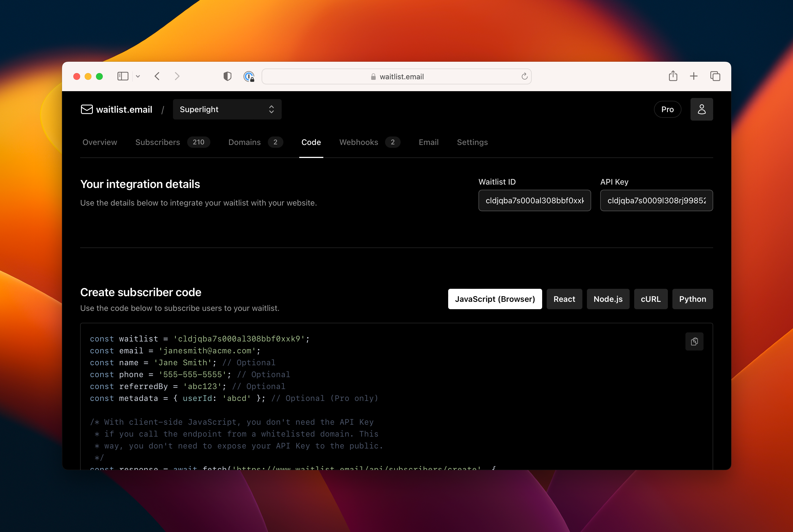Click the '555-555-5555' phone string in code
The image size is (793, 532).
[192, 374]
